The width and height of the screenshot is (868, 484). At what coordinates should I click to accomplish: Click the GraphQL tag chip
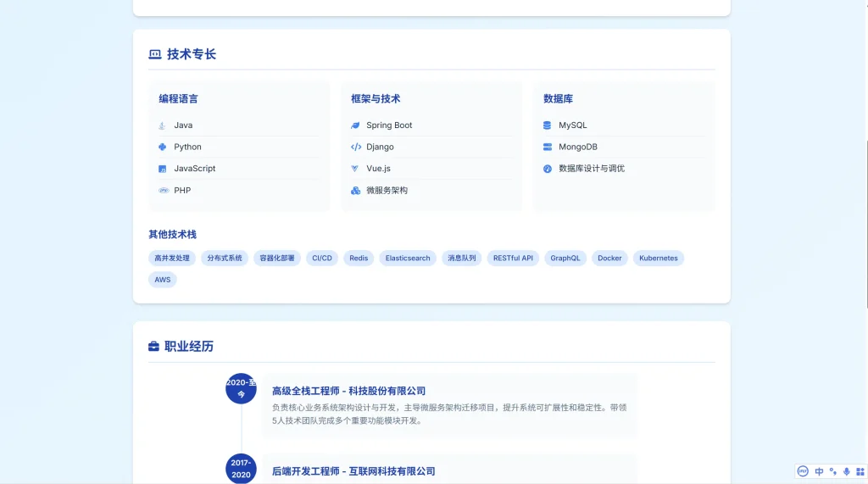pos(565,258)
